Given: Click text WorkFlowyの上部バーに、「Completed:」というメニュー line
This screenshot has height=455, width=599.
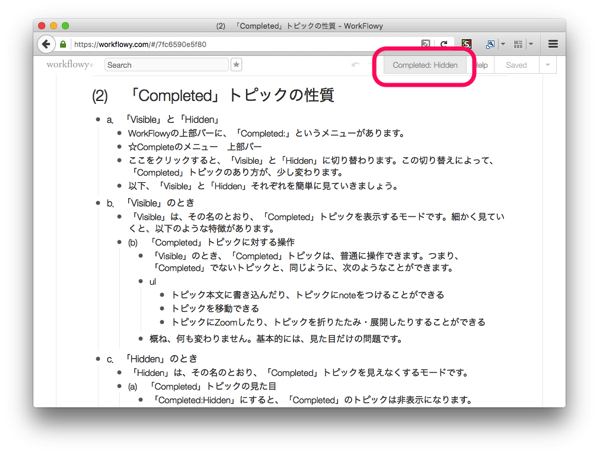Looking at the screenshot, I should (x=266, y=133).
